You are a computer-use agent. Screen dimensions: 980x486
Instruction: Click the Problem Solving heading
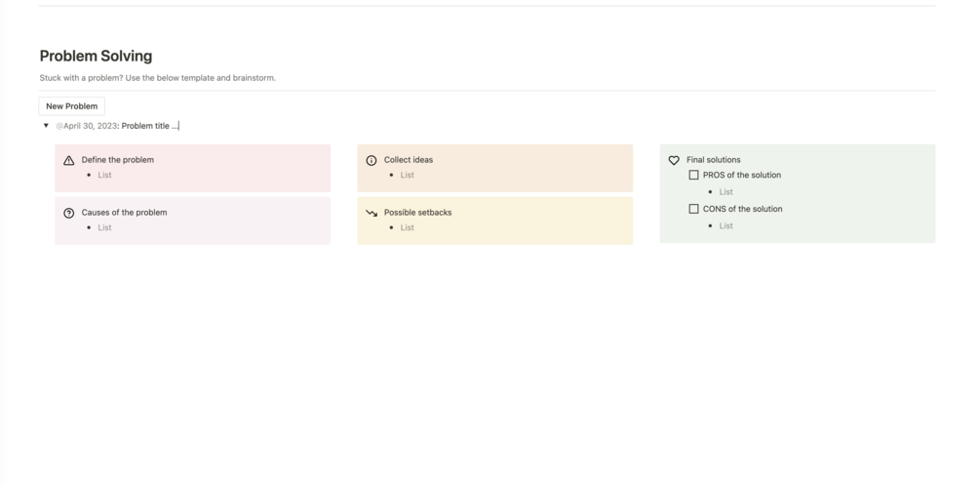[96, 57]
